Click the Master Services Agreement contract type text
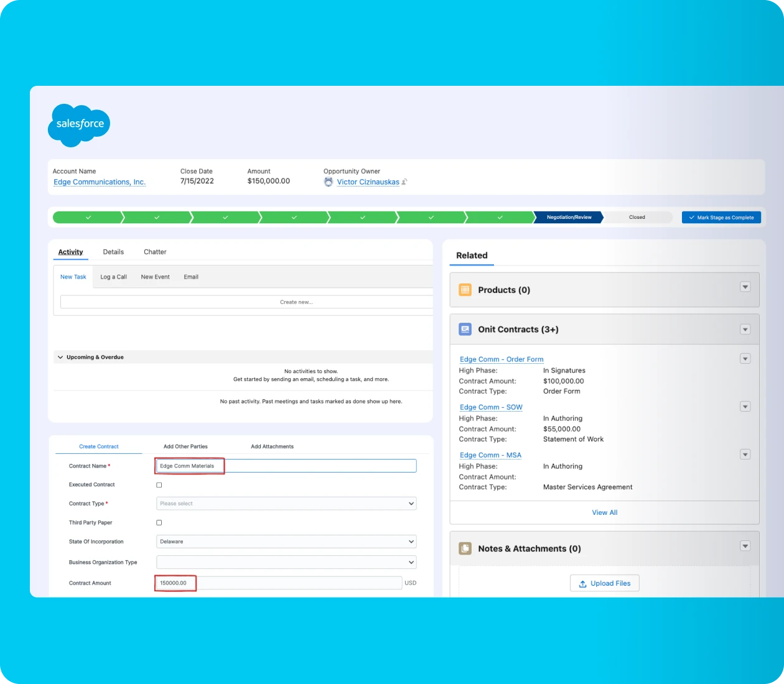784x684 pixels. (x=588, y=487)
